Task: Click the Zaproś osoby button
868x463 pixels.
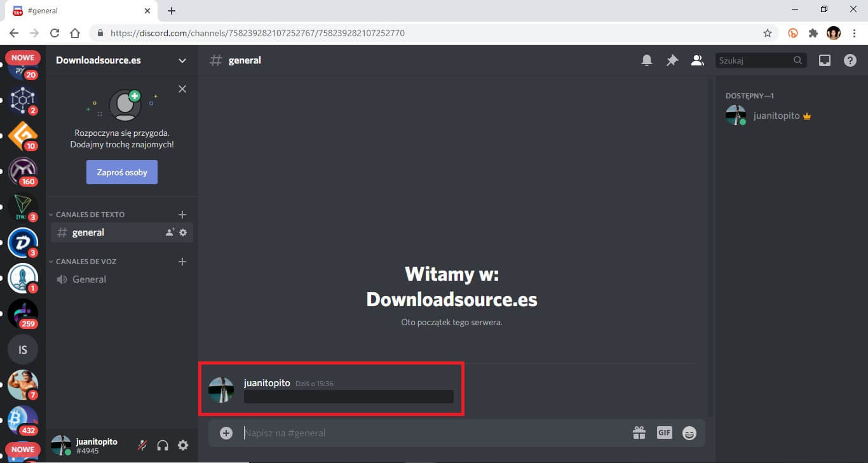Action: (x=122, y=172)
